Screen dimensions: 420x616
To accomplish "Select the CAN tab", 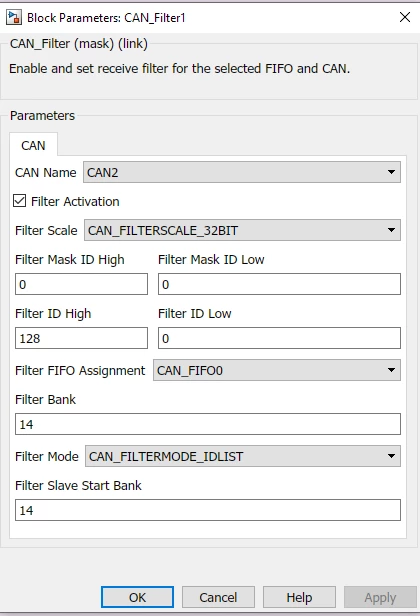I will click(33, 145).
